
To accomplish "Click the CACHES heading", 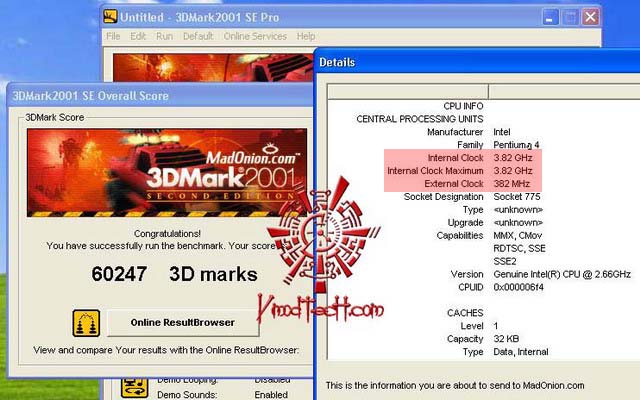I will tap(465, 313).
